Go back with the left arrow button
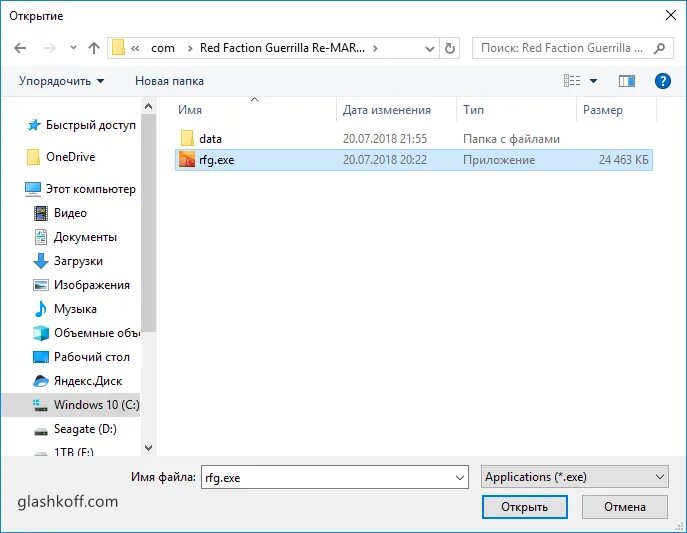Viewport: 687px width, 533px height. coord(20,48)
